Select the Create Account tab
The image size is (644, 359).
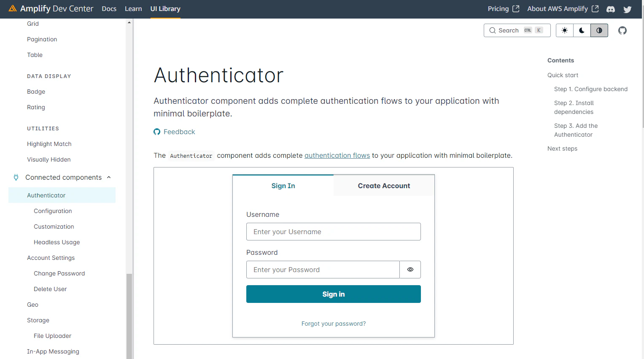point(384,186)
